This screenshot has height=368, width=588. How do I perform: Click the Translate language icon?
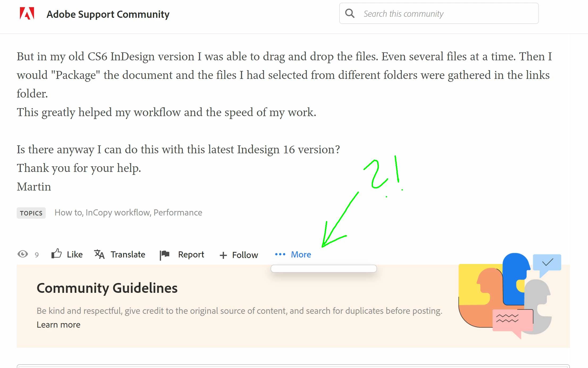[x=99, y=254]
